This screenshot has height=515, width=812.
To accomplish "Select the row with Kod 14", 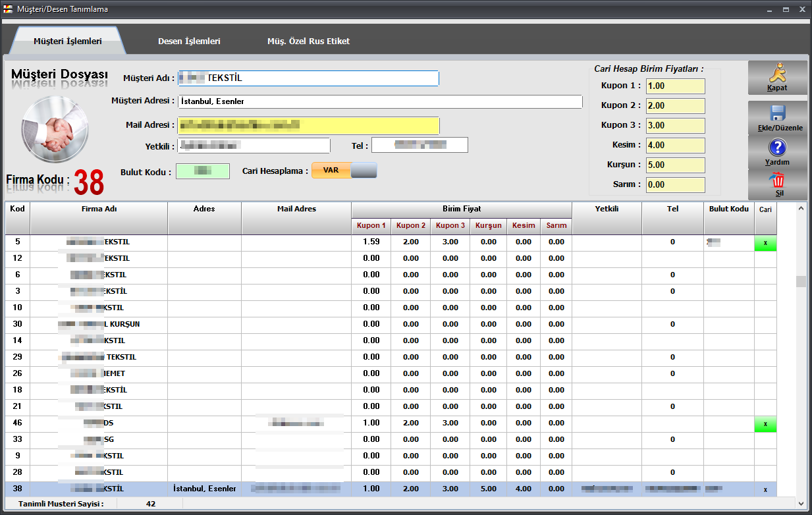I will tap(391, 341).
